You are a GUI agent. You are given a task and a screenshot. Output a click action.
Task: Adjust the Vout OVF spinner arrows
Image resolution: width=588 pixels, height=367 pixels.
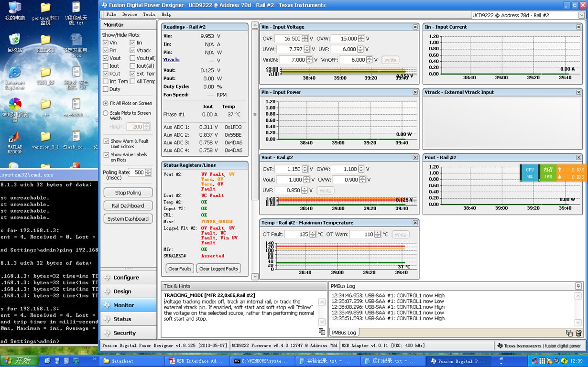pos(305,169)
